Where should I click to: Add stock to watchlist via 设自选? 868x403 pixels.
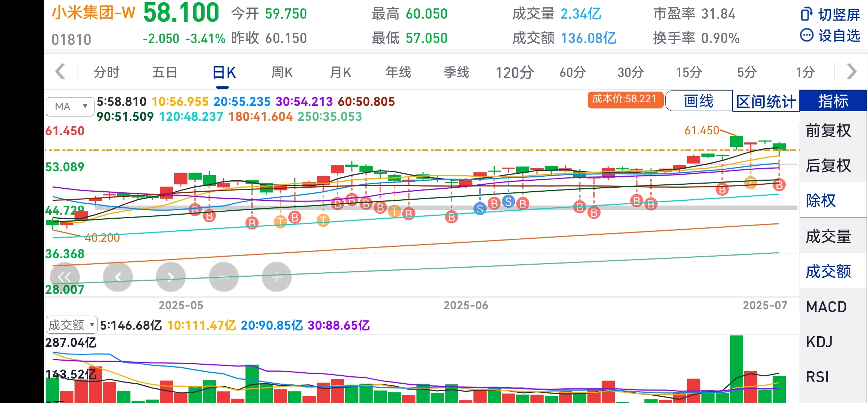point(830,36)
